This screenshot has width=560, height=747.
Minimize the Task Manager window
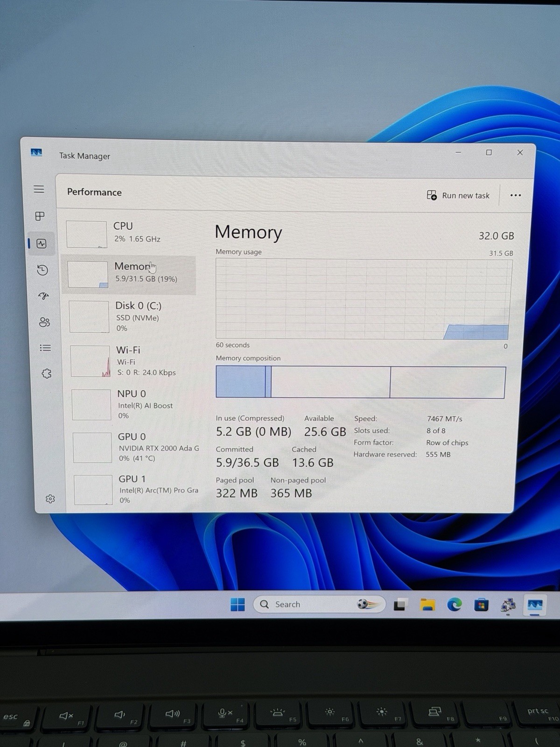(458, 152)
